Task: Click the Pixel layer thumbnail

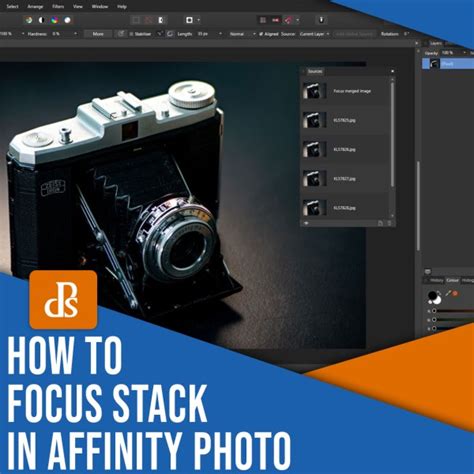Action: [434, 64]
